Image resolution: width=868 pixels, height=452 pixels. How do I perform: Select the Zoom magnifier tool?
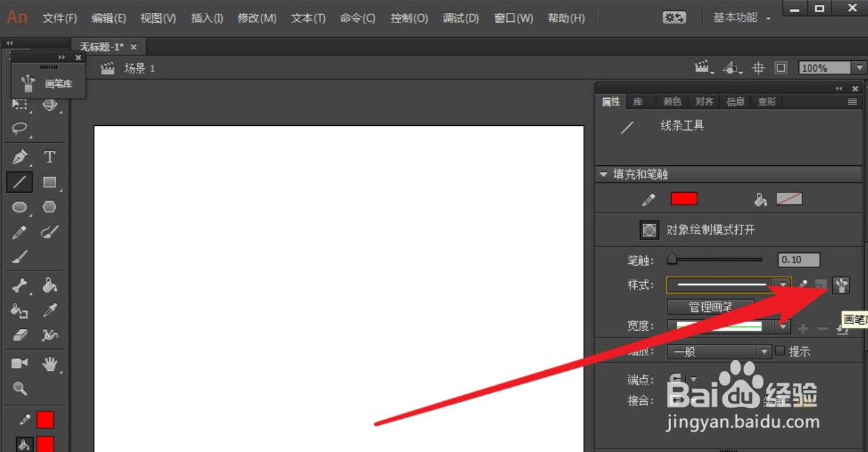click(x=20, y=388)
